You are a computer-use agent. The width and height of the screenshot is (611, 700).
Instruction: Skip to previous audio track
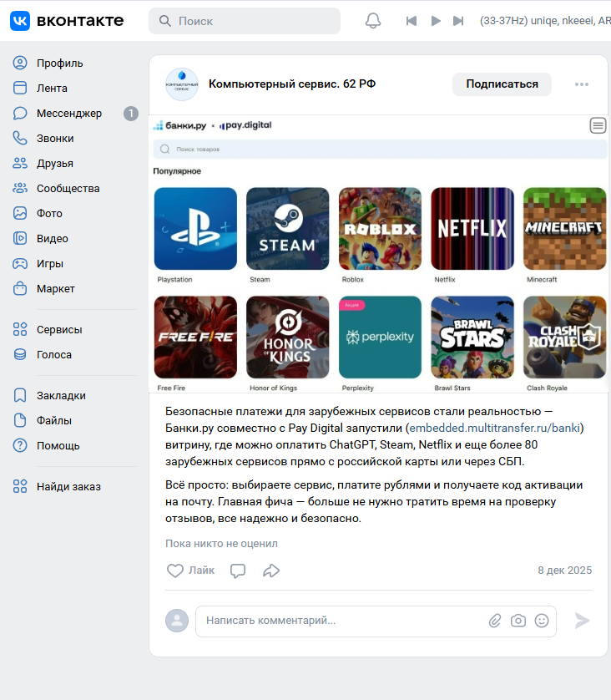[412, 21]
